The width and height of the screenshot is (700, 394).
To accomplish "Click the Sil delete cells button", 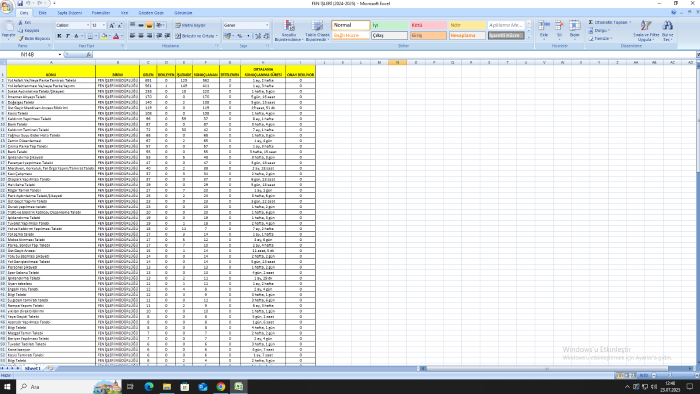I will point(559,29).
